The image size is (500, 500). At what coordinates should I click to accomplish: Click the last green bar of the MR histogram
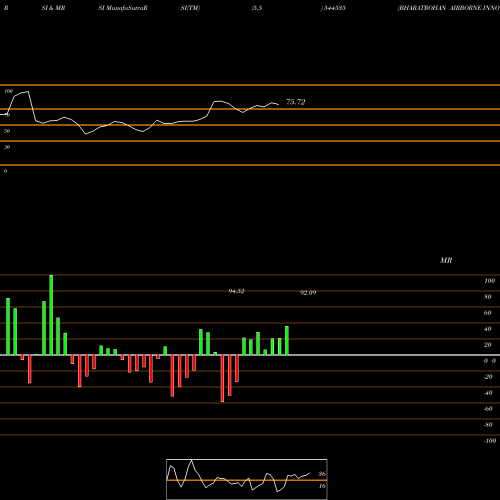click(287, 340)
